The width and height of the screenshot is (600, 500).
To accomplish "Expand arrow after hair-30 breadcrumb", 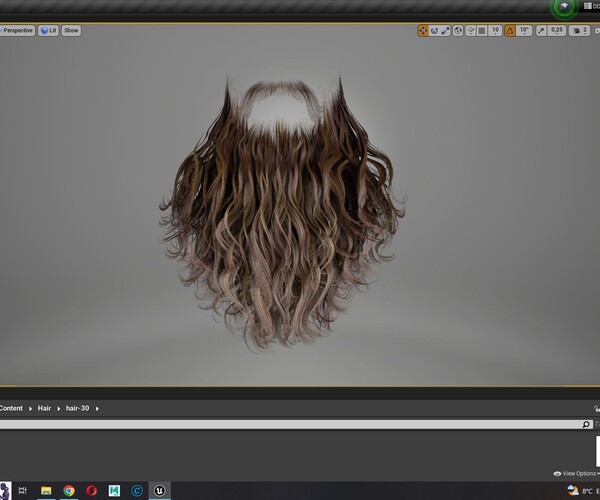I will pos(97,409).
